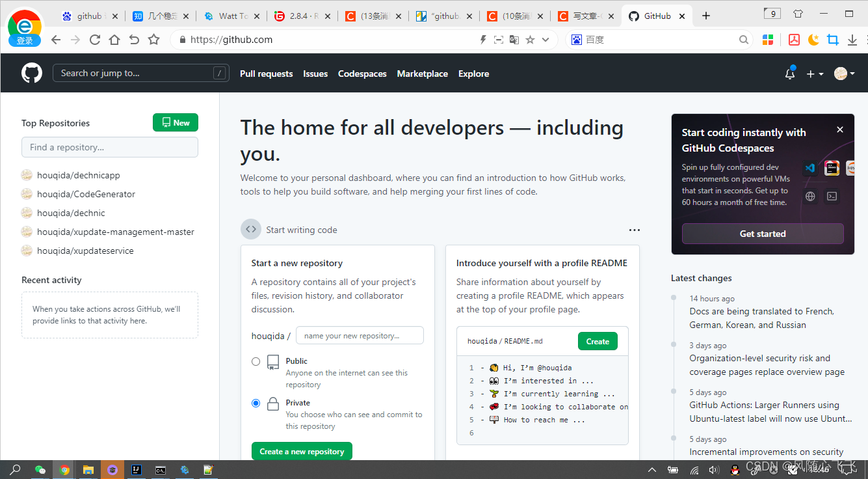Open the notifications bell icon
This screenshot has width=868, height=479.
click(x=790, y=74)
